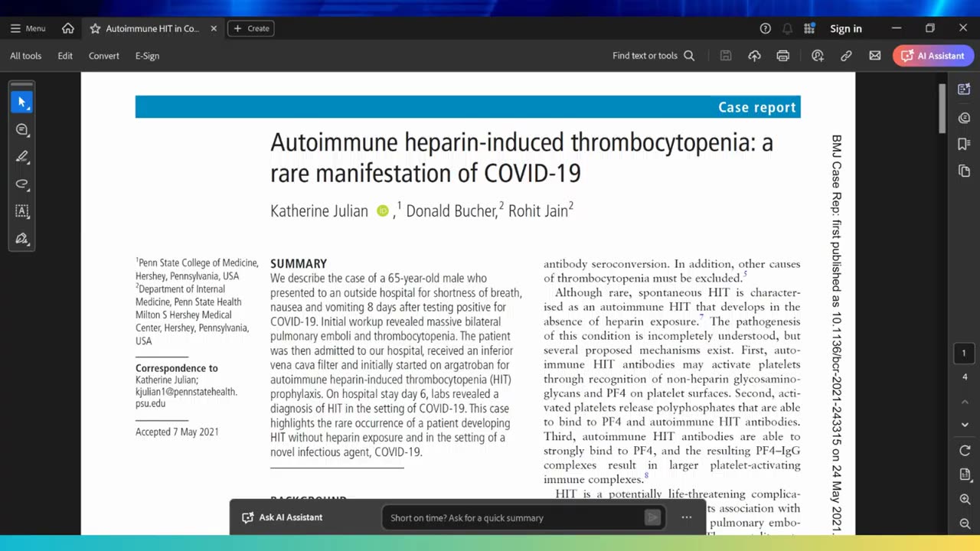Zoom in with the magnifier plus

[965, 499]
